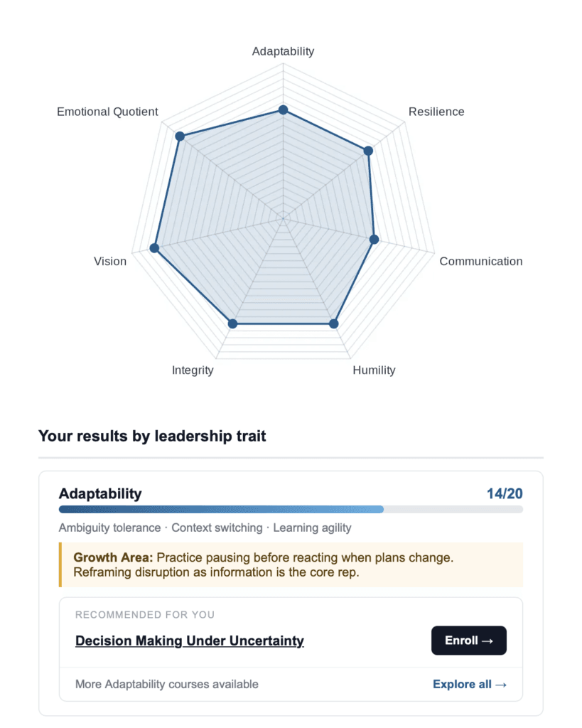
Task: Open the Decision Making Under Uncertainty course
Action: coord(190,641)
